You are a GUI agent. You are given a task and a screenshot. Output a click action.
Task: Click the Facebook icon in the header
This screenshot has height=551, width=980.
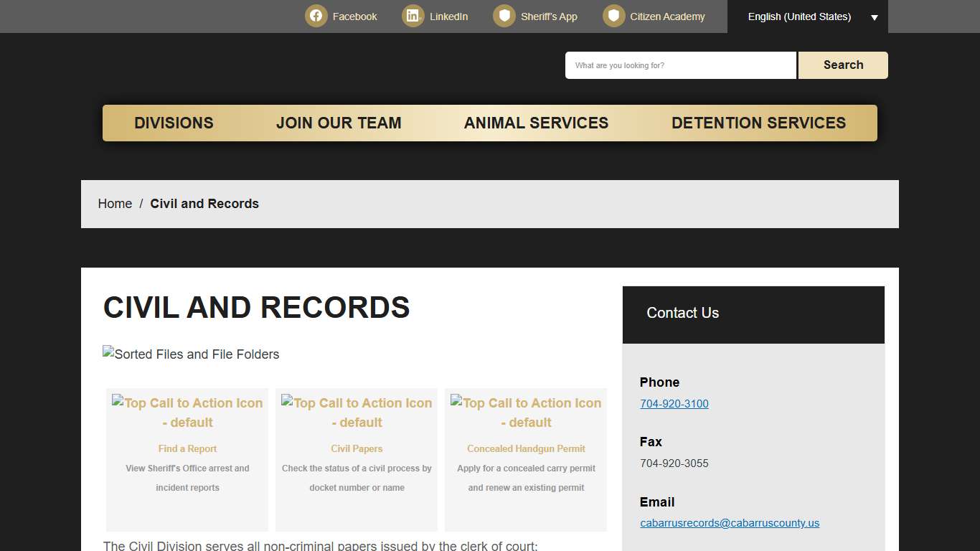(316, 16)
